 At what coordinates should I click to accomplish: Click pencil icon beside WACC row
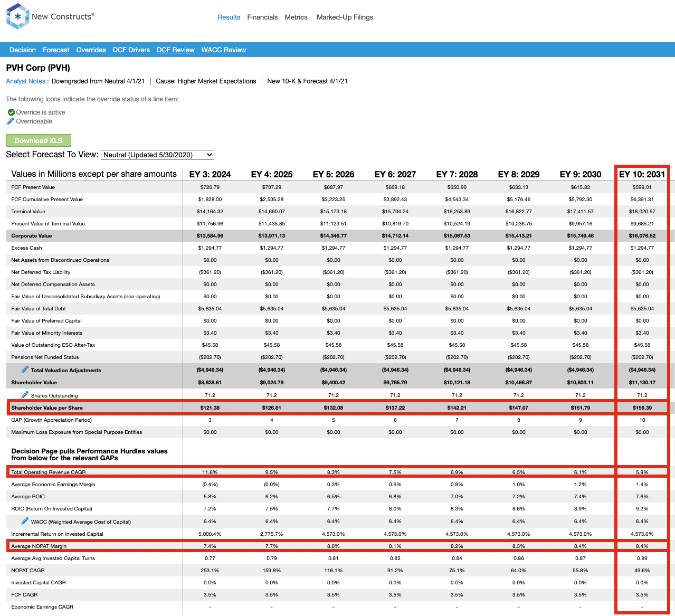[x=25, y=521]
